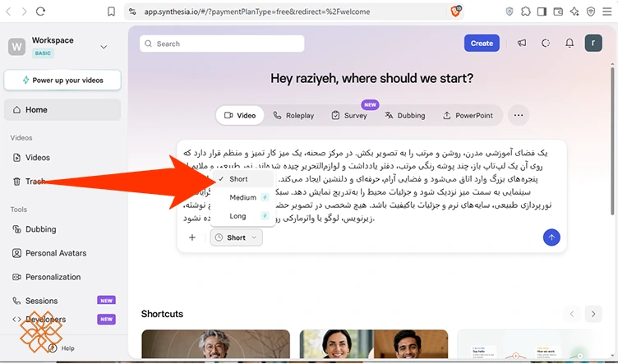Open the Leo AI sparkle icon
The image size is (618, 364).
574,12
